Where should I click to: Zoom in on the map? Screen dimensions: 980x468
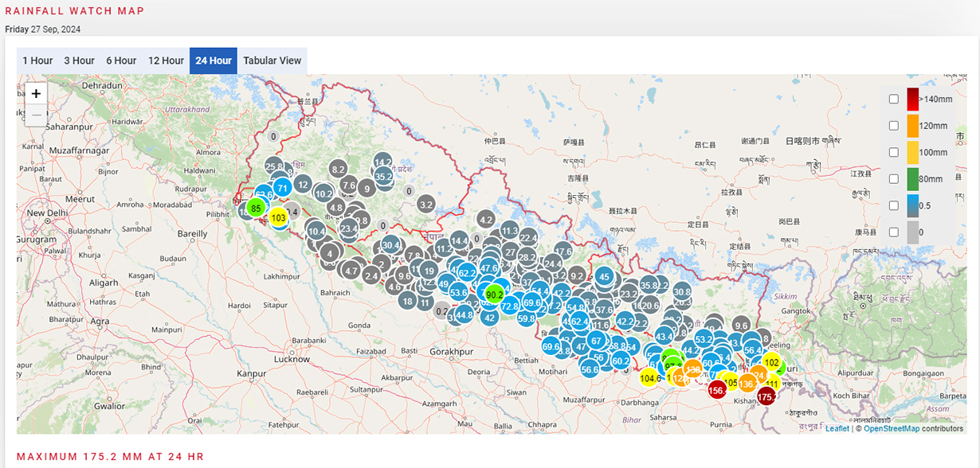click(x=36, y=93)
